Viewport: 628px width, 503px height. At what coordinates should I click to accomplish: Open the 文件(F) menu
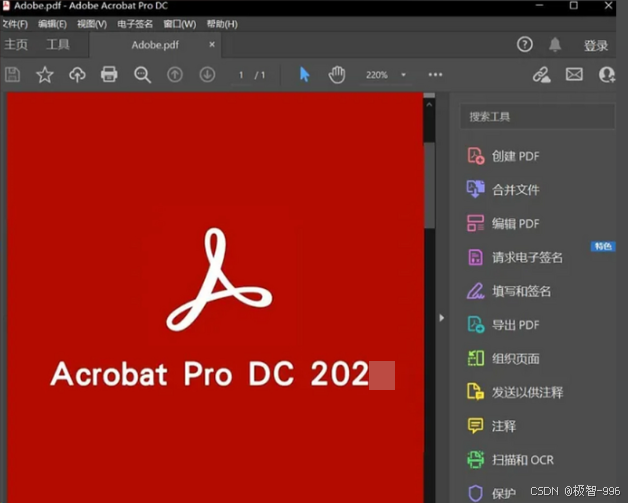[x=14, y=24]
